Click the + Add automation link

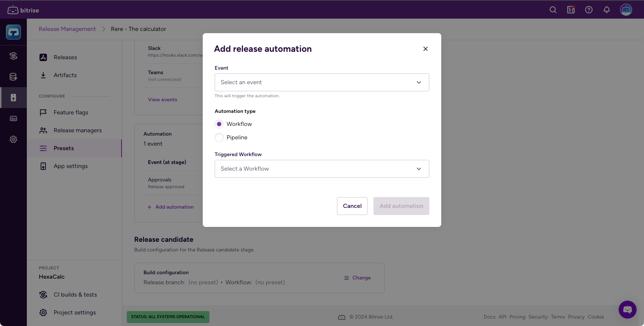pos(171,207)
